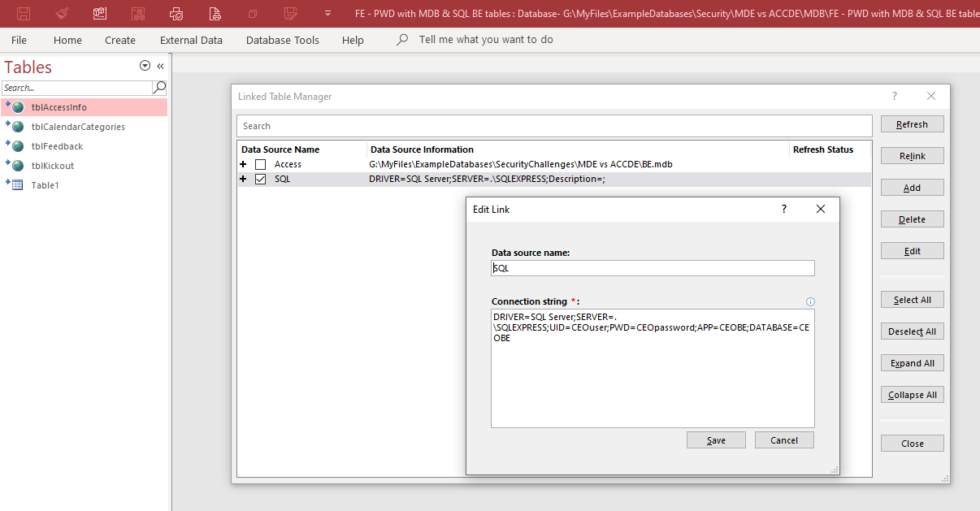Collapse the navigation pane with shutter bar arrows
Screen dimensions: 980x511
click(x=160, y=66)
